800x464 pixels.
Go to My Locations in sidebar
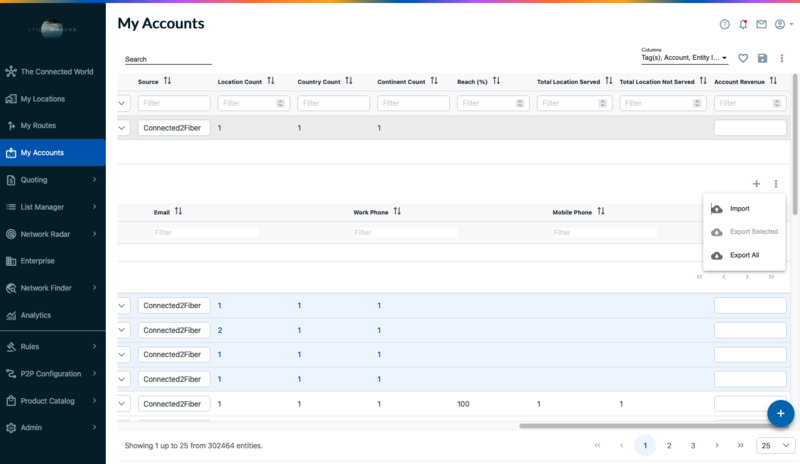click(x=42, y=99)
